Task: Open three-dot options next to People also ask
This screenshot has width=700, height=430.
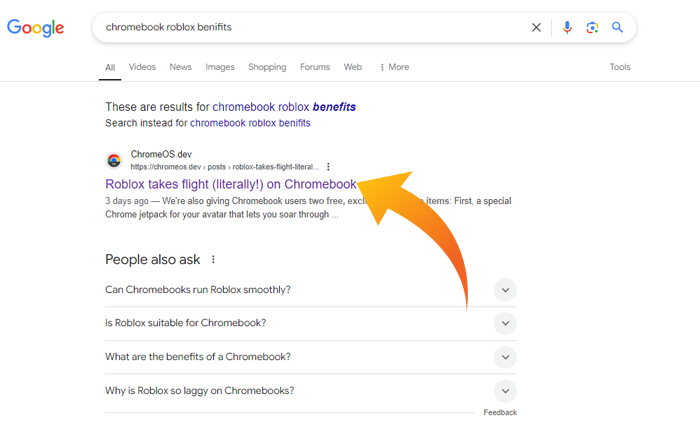Action: (213, 259)
